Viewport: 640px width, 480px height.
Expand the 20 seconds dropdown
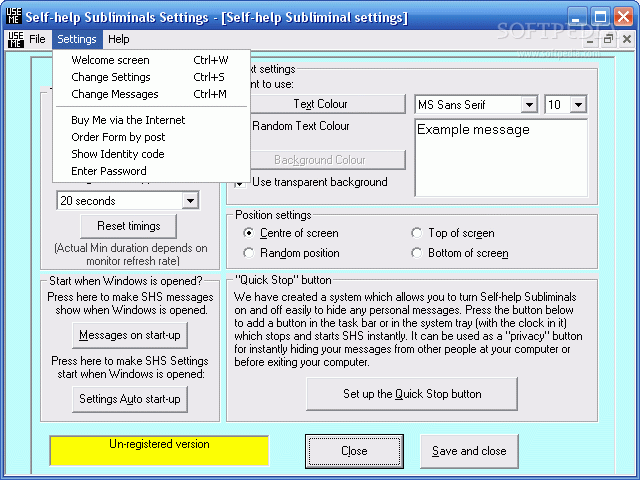pyautogui.click(x=190, y=201)
